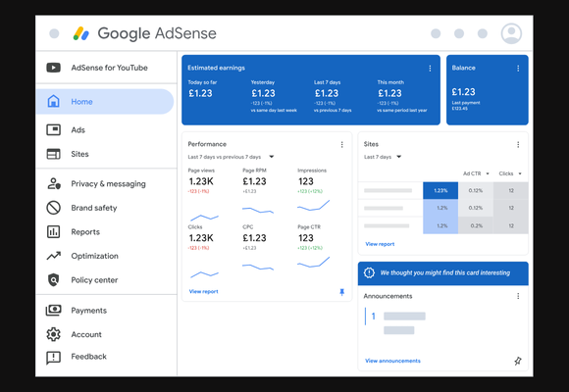Screen dimensions: 569x392
Task: Open the Clicks column dropdown
Action: tap(520, 173)
